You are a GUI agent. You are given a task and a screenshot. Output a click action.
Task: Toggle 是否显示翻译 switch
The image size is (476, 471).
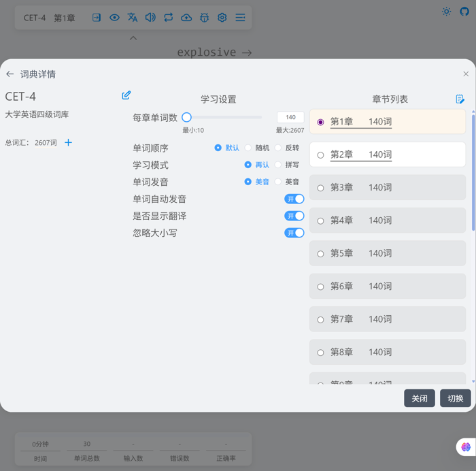[x=294, y=216]
